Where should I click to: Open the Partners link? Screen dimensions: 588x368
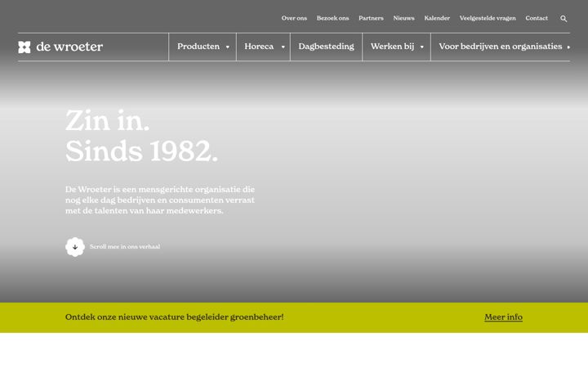tap(371, 18)
